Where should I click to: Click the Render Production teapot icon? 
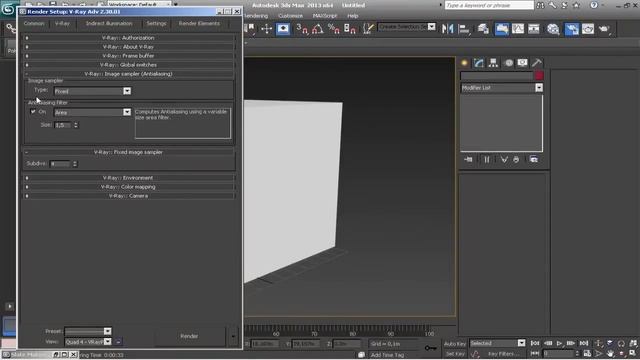pyautogui.click(x=604, y=29)
